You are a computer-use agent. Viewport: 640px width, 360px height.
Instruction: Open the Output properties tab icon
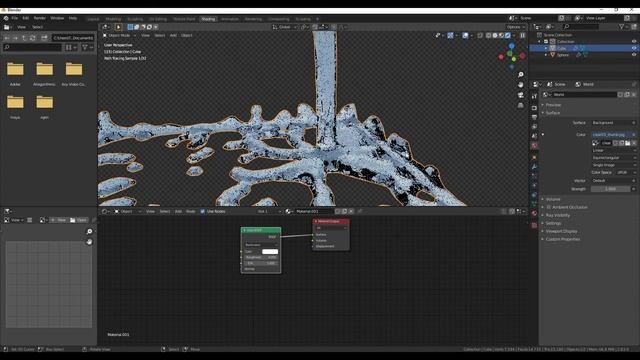[534, 117]
